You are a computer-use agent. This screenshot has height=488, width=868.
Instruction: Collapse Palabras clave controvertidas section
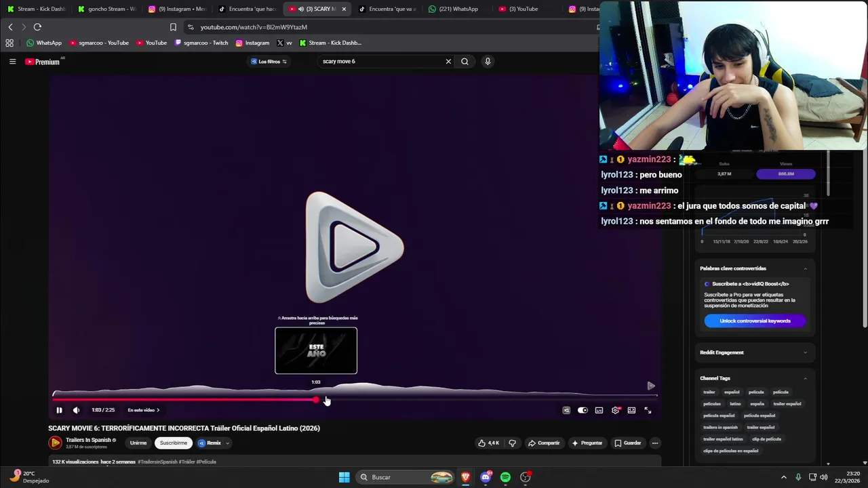805,268
